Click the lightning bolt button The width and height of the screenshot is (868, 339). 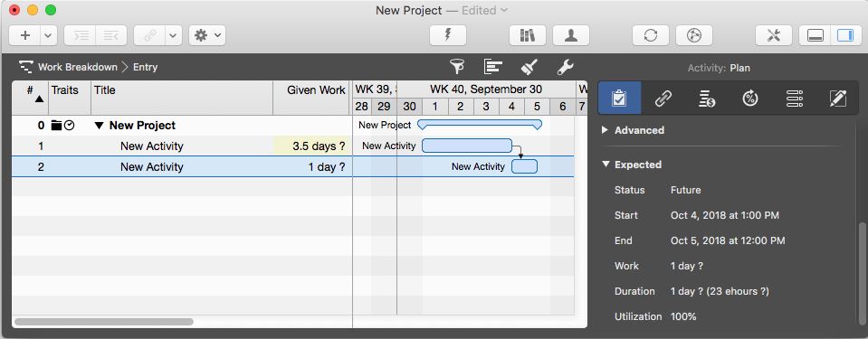pyautogui.click(x=448, y=35)
